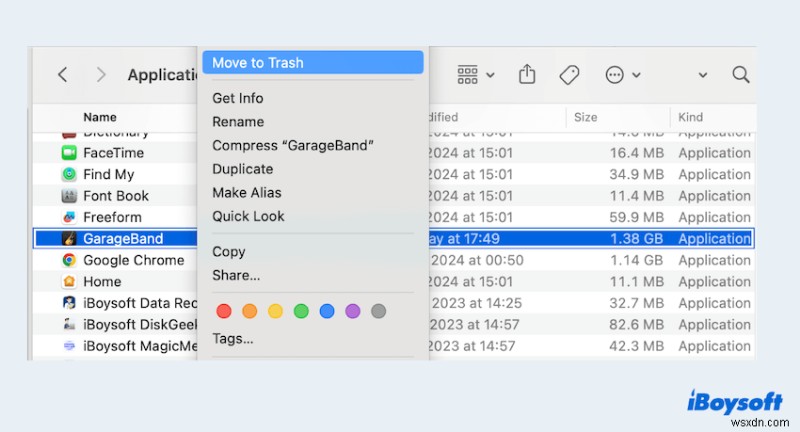
Task: Select the Home app icon
Action: point(69,281)
